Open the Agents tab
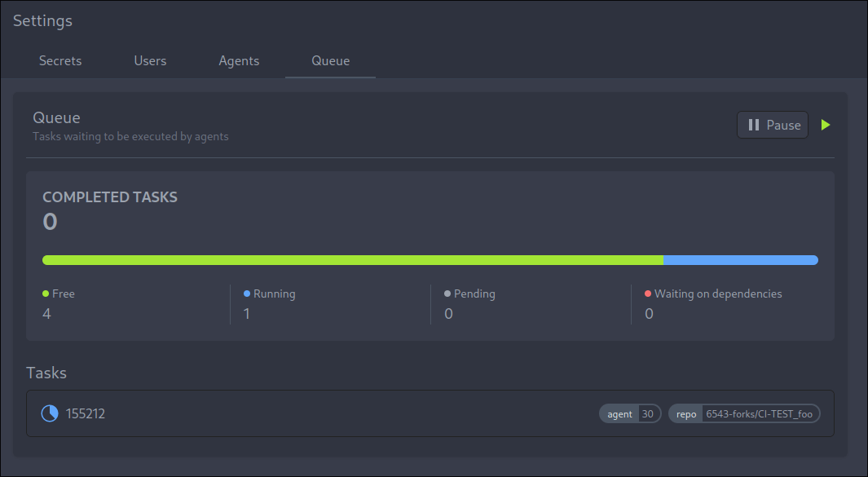The height and width of the screenshot is (477, 868). coord(239,60)
